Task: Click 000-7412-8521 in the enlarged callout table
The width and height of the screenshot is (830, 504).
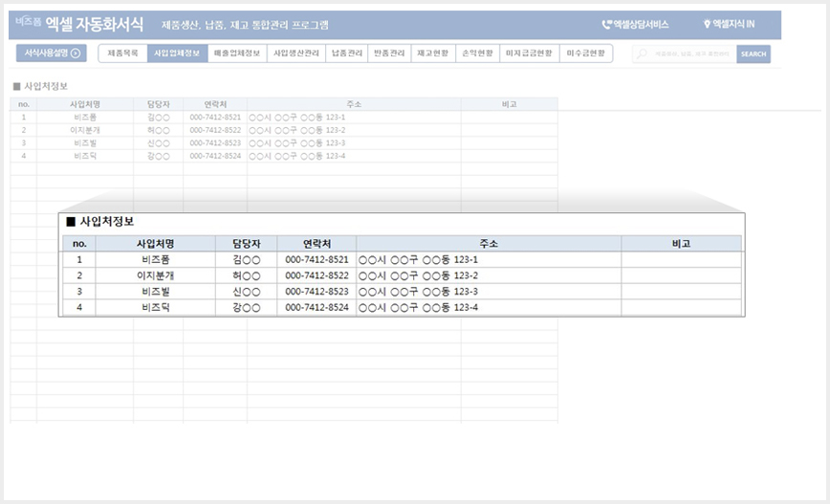Action: click(317, 259)
